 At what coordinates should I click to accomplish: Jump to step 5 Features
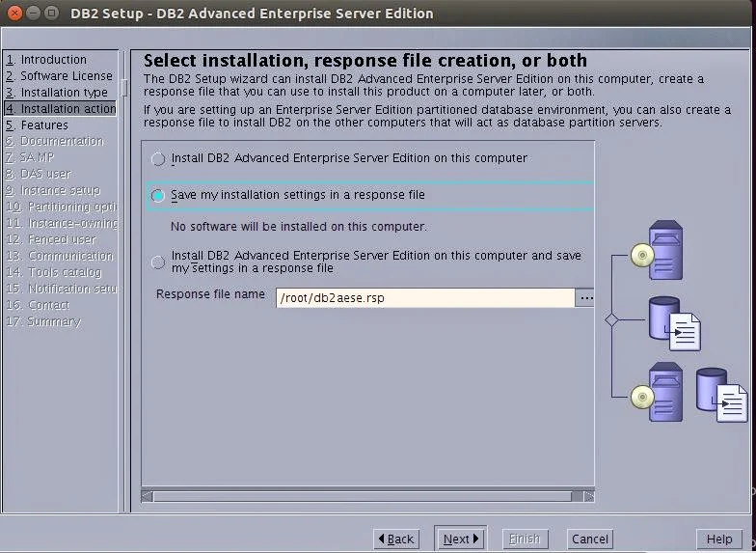[x=37, y=125]
